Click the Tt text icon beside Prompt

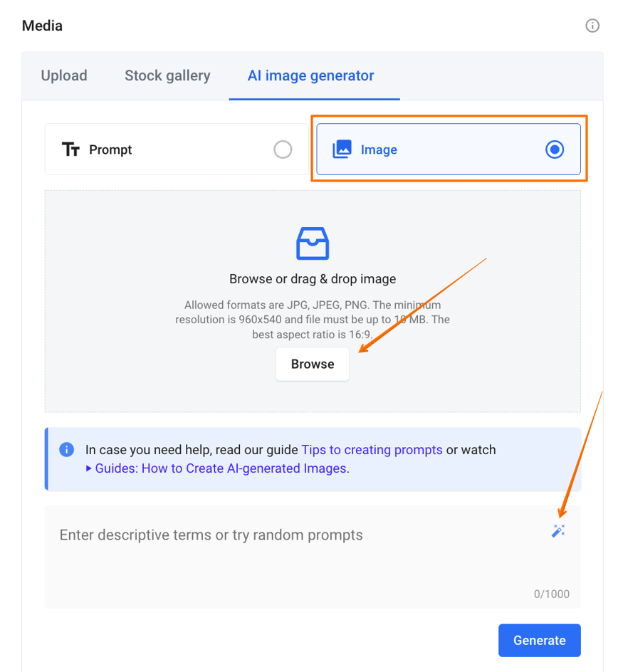click(x=71, y=149)
